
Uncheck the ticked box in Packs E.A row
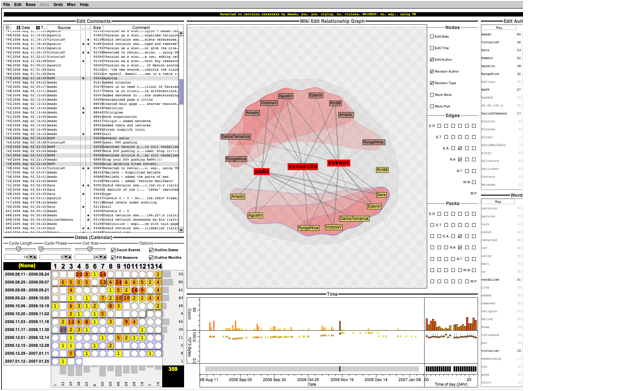coord(460,236)
